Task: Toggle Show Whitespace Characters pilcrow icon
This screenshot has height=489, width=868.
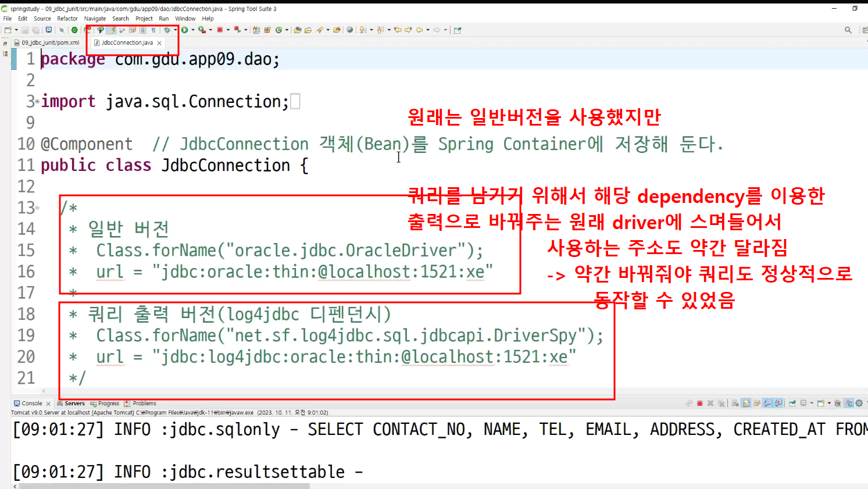Action: coord(153,30)
